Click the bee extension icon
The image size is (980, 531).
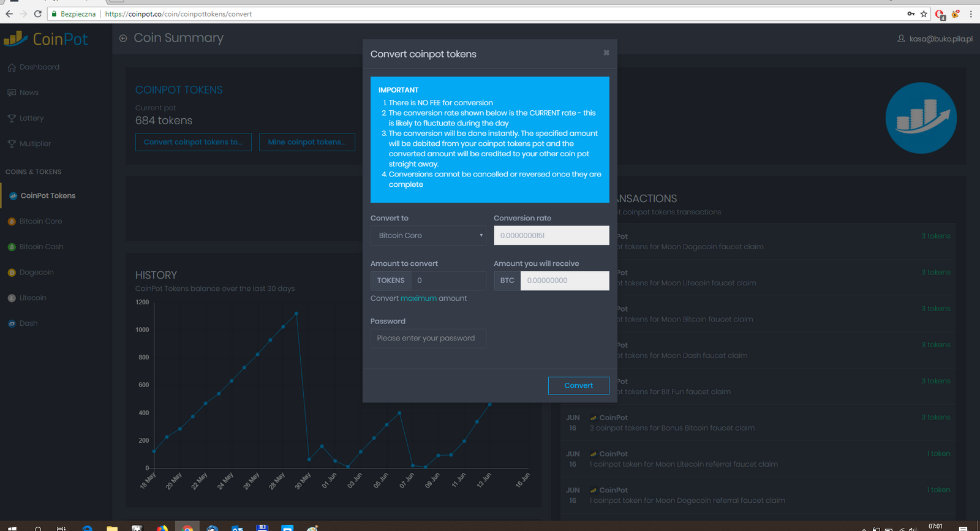956,13
